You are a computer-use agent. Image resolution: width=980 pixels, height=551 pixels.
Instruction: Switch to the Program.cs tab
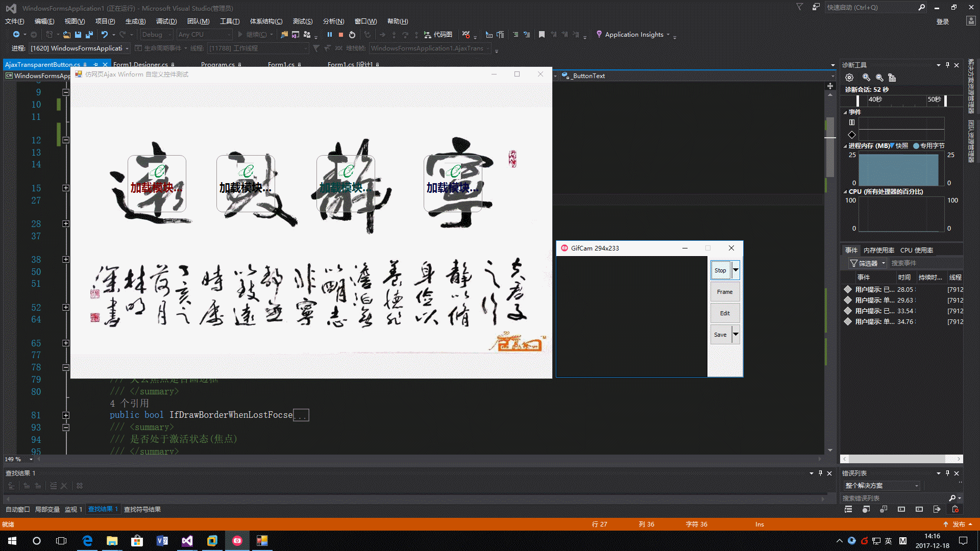click(218, 65)
